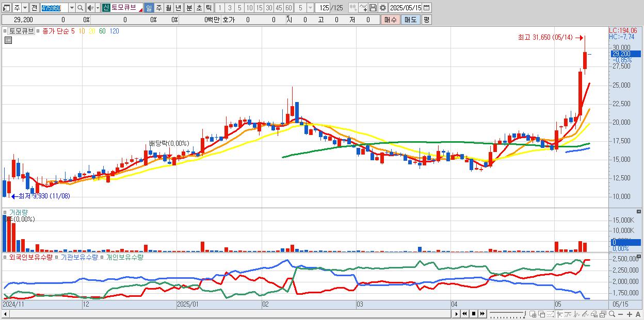Screen dimensions: 644x320
Task: Click the dotted-line chart icon in bottom toolbar
Action: tap(550, 314)
